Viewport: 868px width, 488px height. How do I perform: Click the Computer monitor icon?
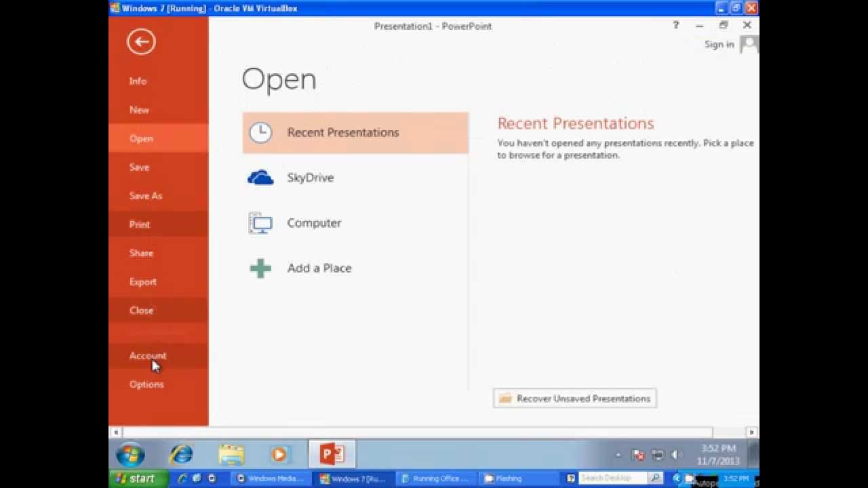tap(260, 223)
